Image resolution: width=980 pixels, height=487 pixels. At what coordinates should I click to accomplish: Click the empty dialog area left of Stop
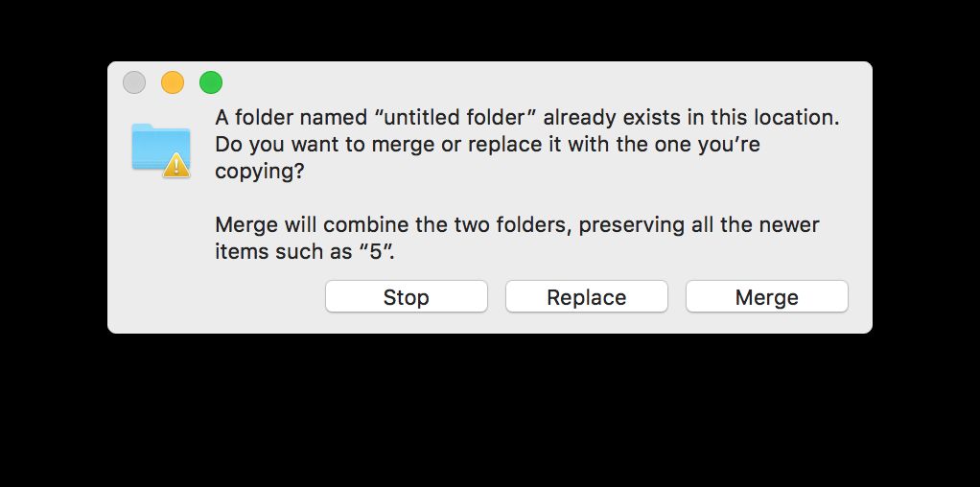(x=216, y=297)
